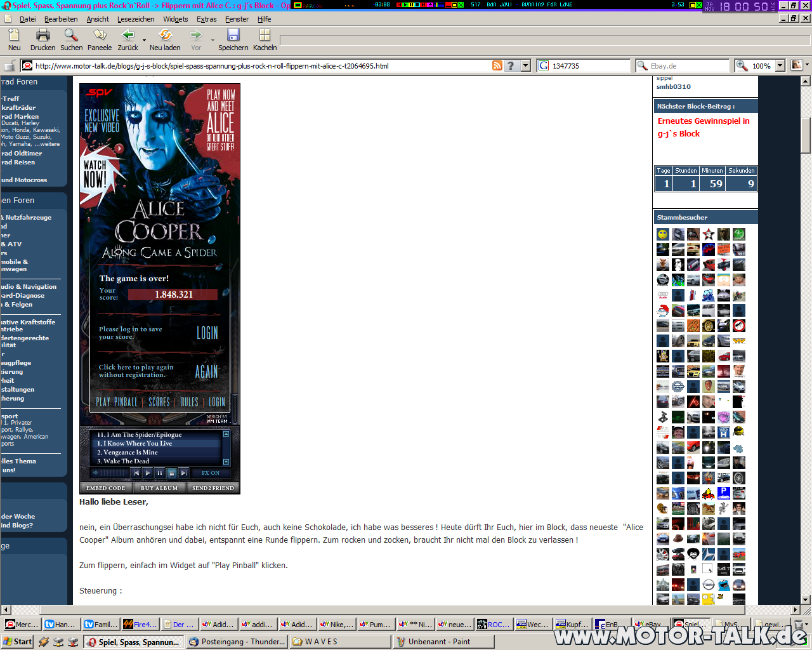Image resolution: width=812 pixels, height=650 pixels.
Task: Open the Lesezeichen menu
Action: click(136, 19)
